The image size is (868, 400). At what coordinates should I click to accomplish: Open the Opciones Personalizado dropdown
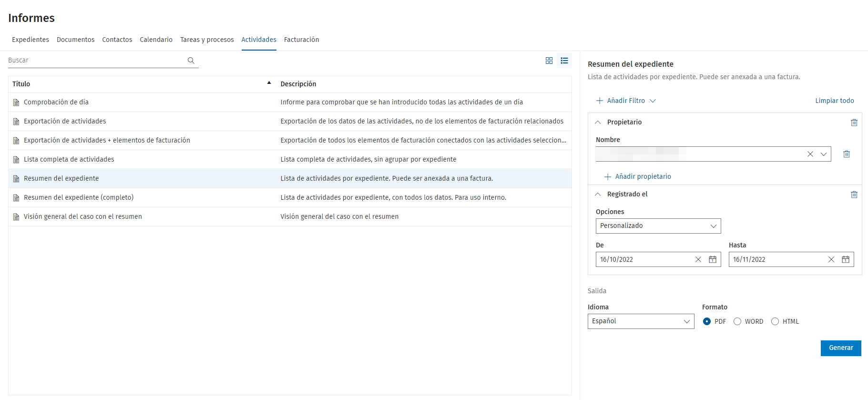point(658,226)
